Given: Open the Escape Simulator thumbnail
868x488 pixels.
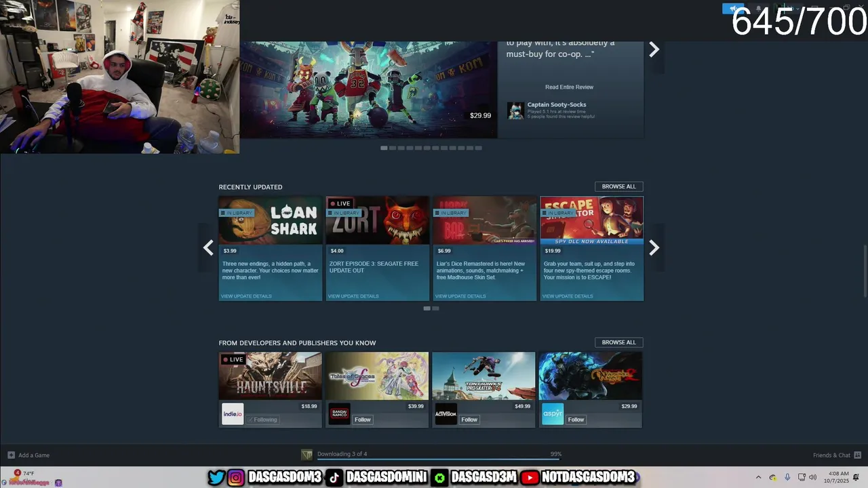Looking at the screenshot, I should pyautogui.click(x=591, y=220).
